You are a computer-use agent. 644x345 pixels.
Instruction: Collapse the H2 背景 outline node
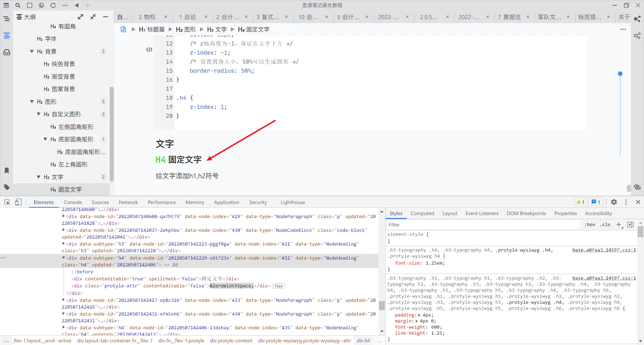tap(32, 51)
